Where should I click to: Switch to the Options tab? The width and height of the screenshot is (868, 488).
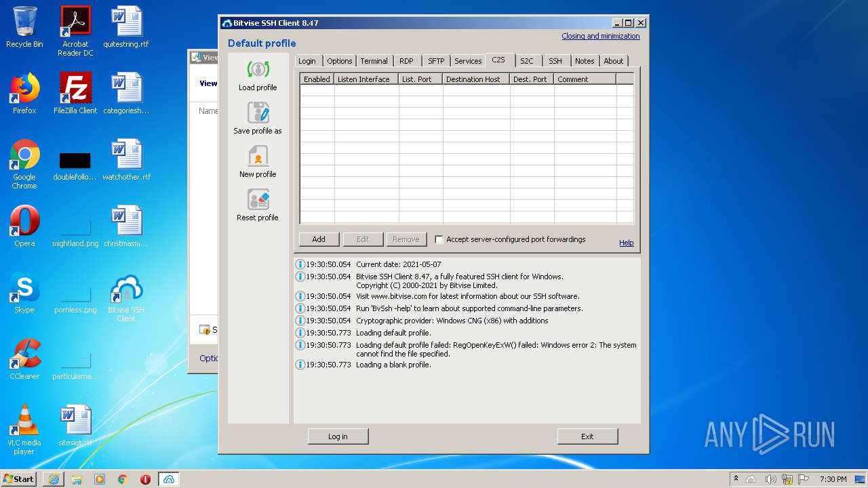[x=340, y=61]
